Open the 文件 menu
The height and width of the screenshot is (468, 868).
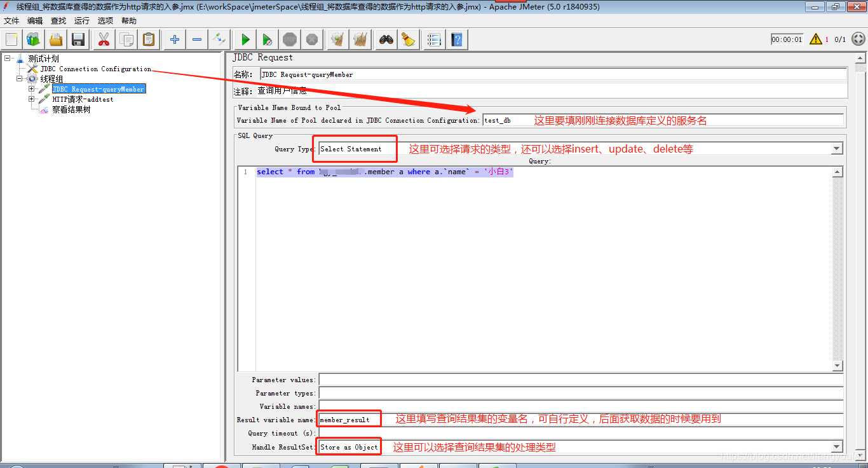point(11,21)
